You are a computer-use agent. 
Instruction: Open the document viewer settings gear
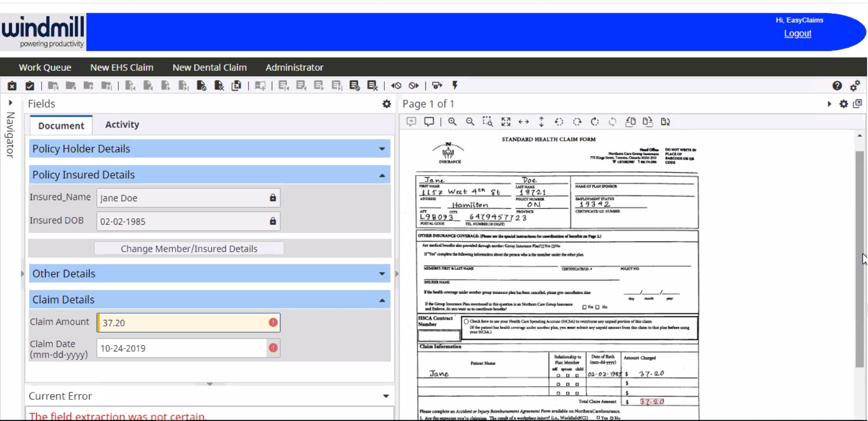tap(844, 104)
